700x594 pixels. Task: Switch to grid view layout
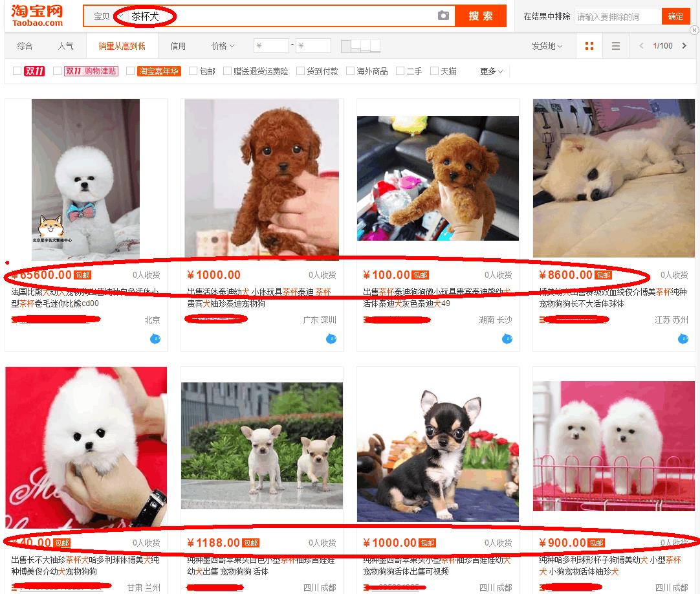coord(589,46)
